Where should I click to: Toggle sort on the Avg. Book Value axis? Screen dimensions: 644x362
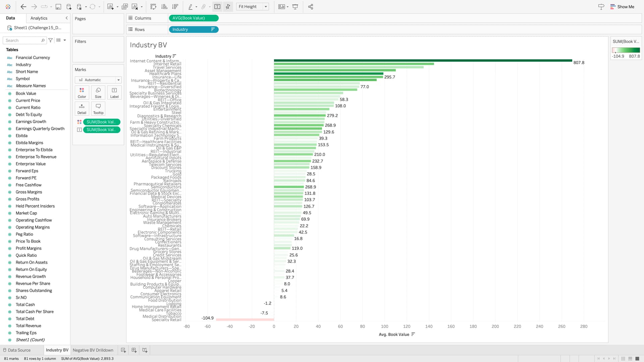point(413,334)
